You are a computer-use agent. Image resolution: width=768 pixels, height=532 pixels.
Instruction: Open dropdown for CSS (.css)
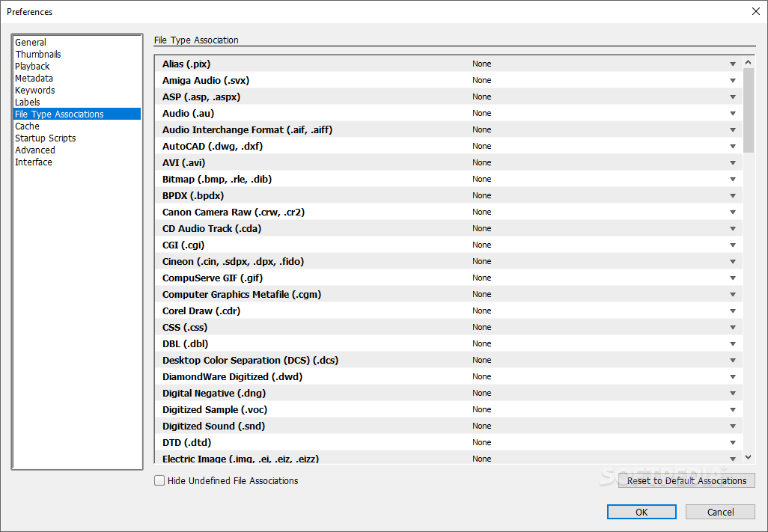(x=733, y=328)
